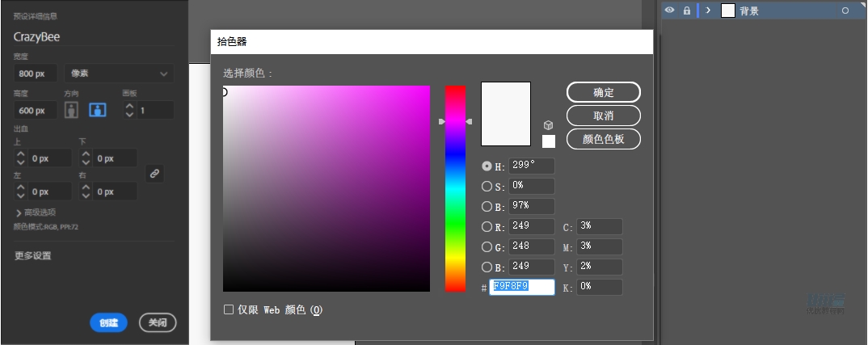Click the 左 bleed stepper arrows
The height and width of the screenshot is (345, 868).
[x=20, y=191]
